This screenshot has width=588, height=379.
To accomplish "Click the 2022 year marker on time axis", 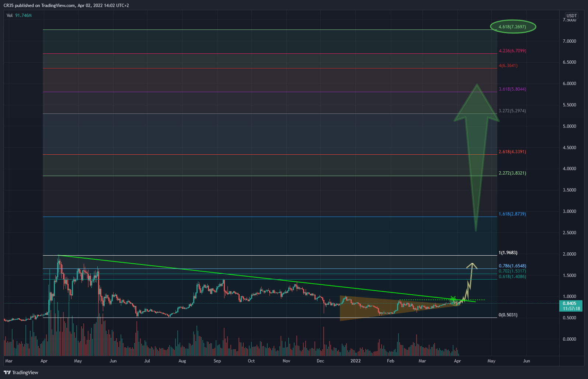I will click(x=355, y=361).
